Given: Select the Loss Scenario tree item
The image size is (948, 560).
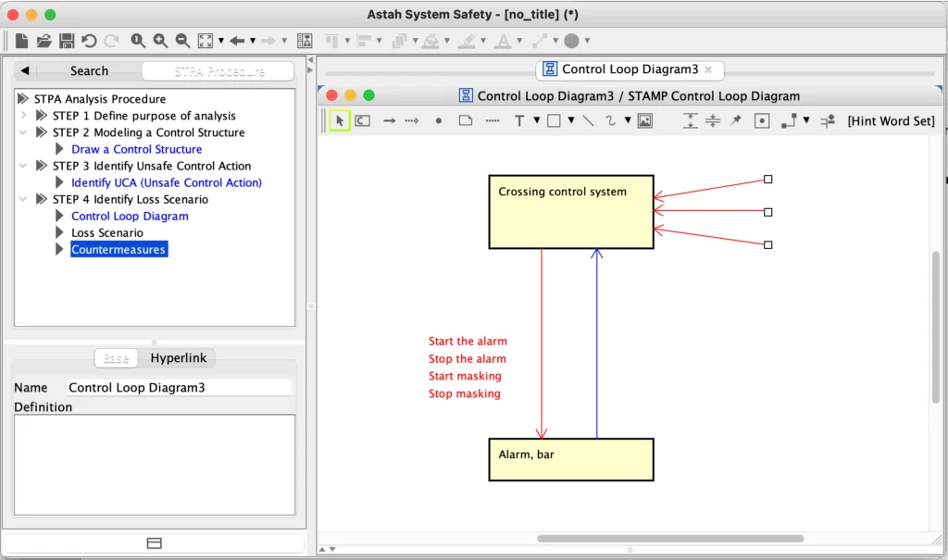Looking at the screenshot, I should pos(107,233).
